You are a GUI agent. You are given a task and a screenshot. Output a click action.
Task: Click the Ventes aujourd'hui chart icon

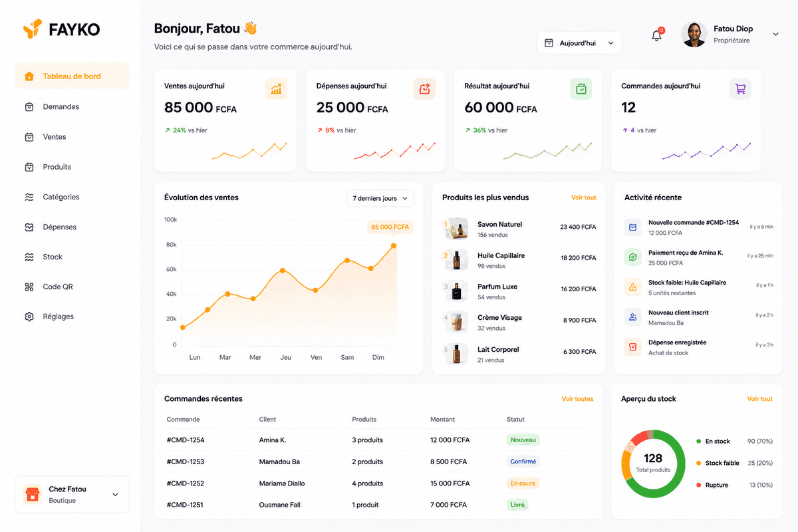pyautogui.click(x=276, y=88)
